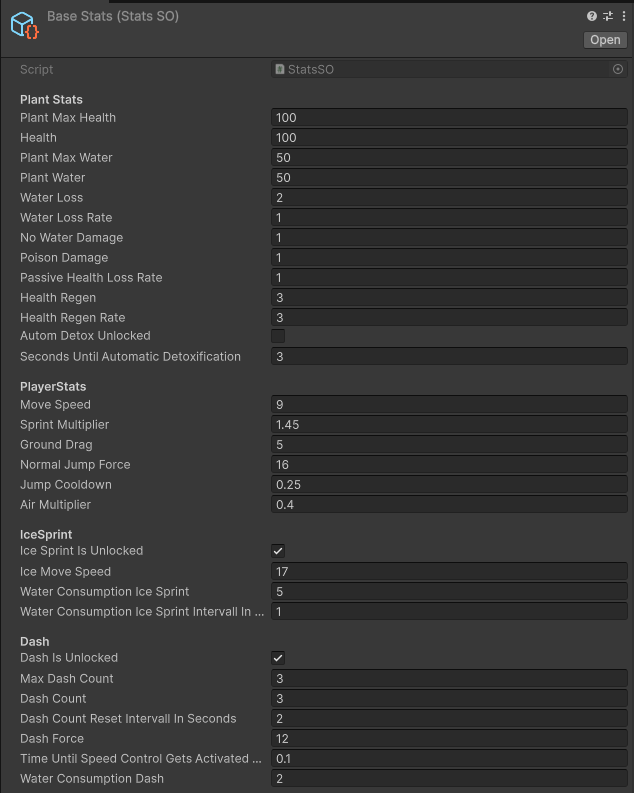The height and width of the screenshot is (793, 634).
Task: Click the Base Stats asset icon
Action: pyautogui.click(x=24, y=25)
